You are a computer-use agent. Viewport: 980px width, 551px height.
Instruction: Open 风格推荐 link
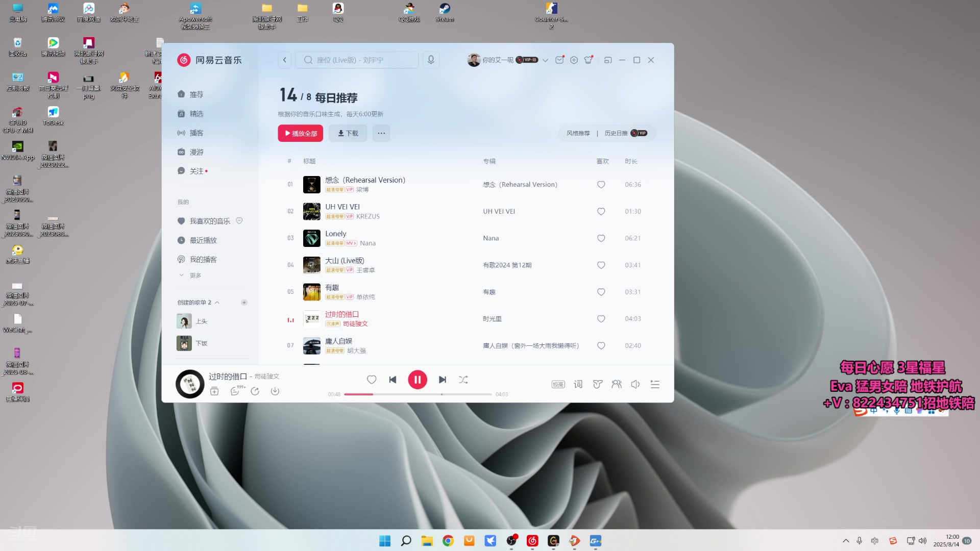pyautogui.click(x=578, y=133)
